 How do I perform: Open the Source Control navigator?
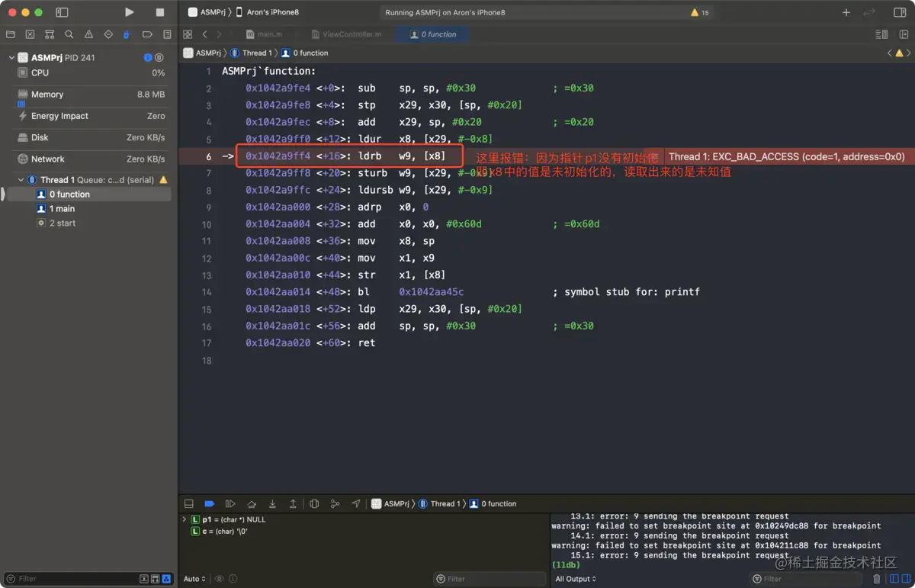tap(30, 34)
